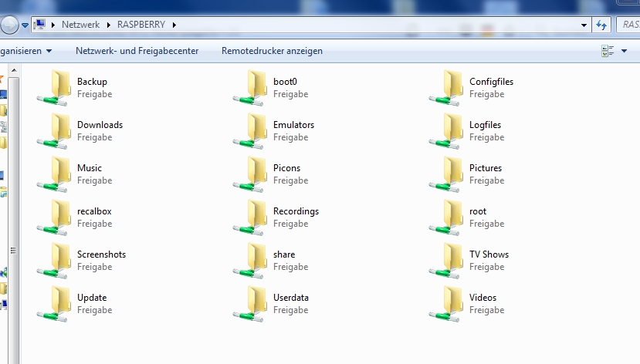
Task: Select the 'Configfiles' folder name label
Action: click(x=492, y=82)
